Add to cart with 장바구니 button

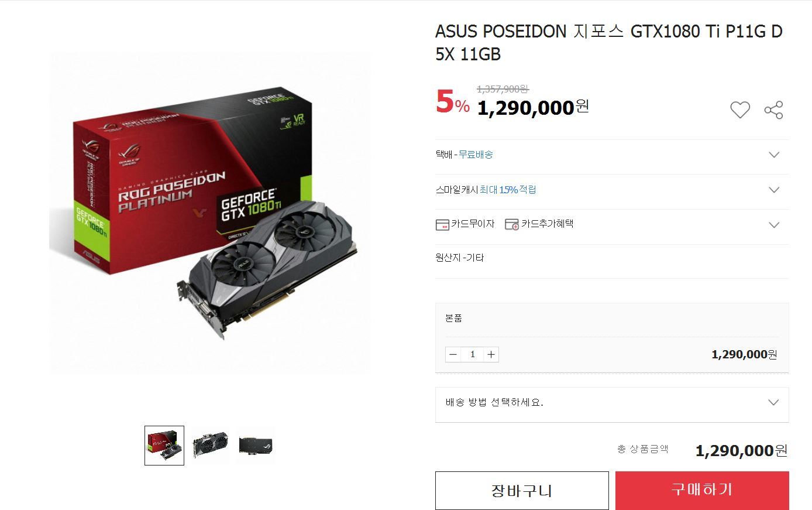[522, 490]
